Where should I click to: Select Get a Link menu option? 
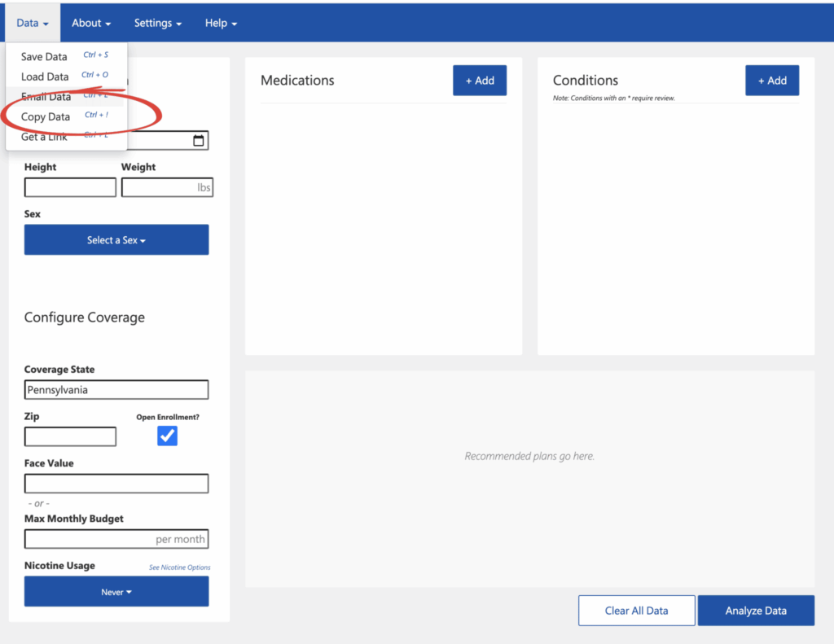click(44, 137)
